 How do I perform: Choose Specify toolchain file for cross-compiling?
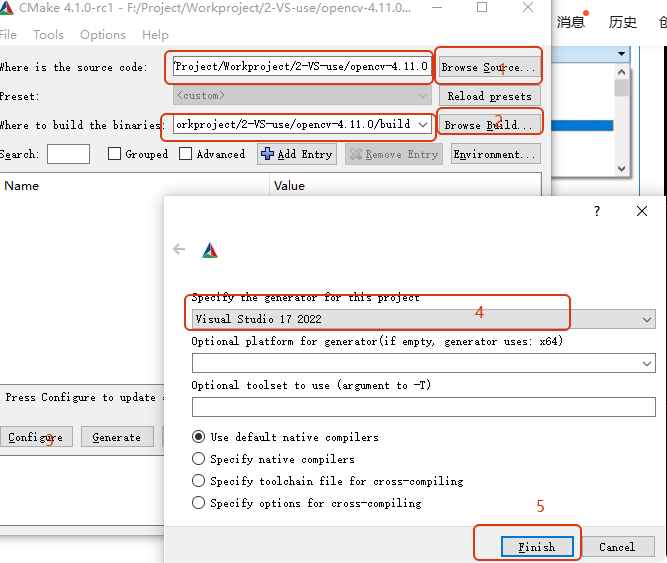198,481
